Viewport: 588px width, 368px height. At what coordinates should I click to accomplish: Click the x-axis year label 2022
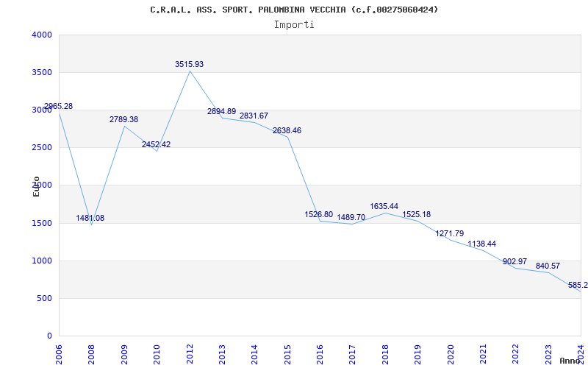pos(516,353)
